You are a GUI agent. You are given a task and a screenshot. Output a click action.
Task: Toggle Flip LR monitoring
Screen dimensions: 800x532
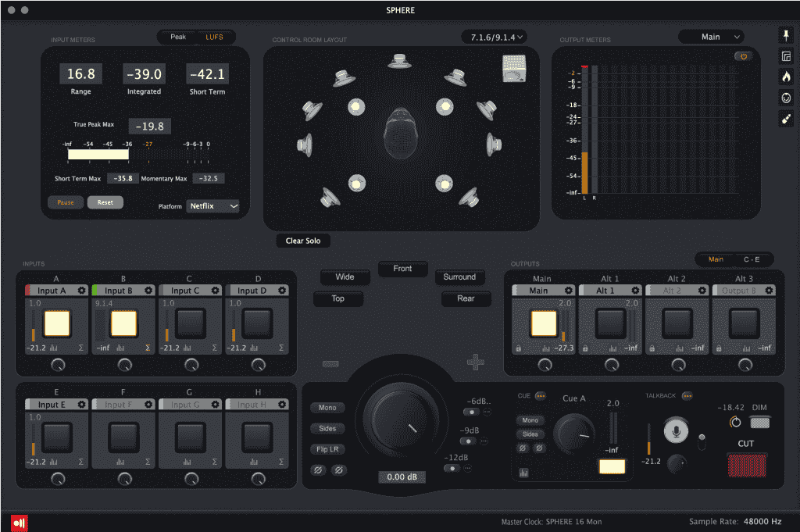tap(327, 449)
